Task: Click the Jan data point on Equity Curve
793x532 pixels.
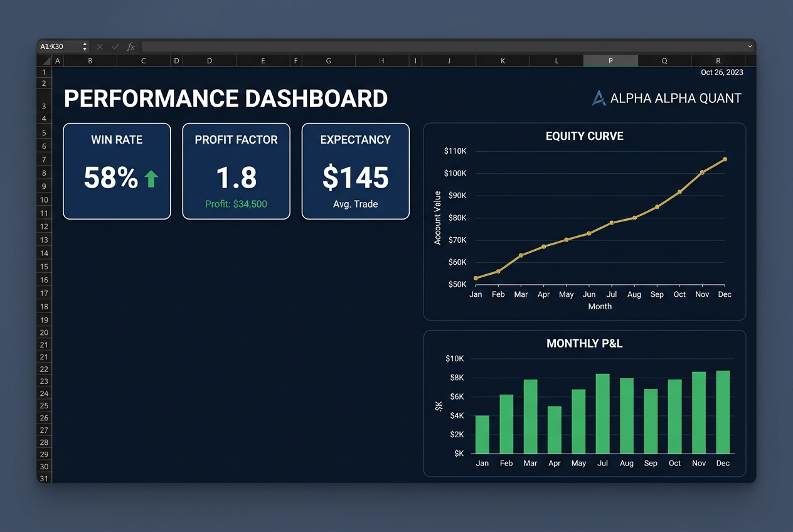Action: coord(476,278)
